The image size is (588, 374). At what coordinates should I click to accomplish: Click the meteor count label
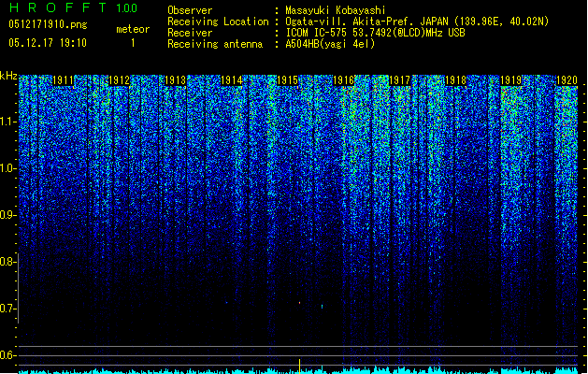point(133,29)
